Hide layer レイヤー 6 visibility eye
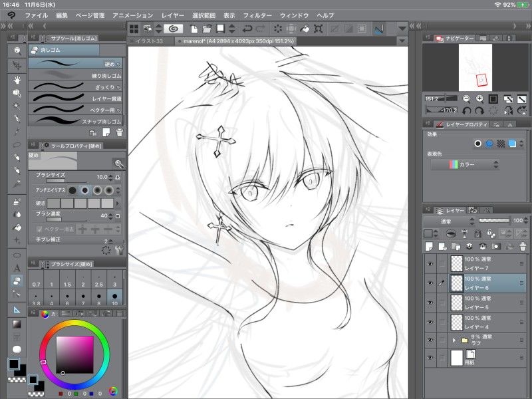The image size is (532, 399). (x=430, y=283)
